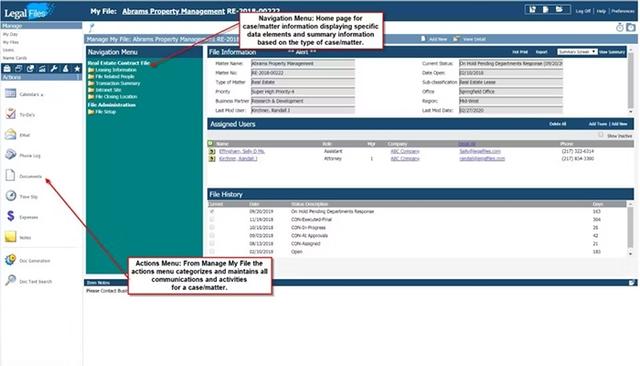The height and width of the screenshot is (366, 640).
Task: Open the ABC Company link for Effingham
Action: point(405,151)
